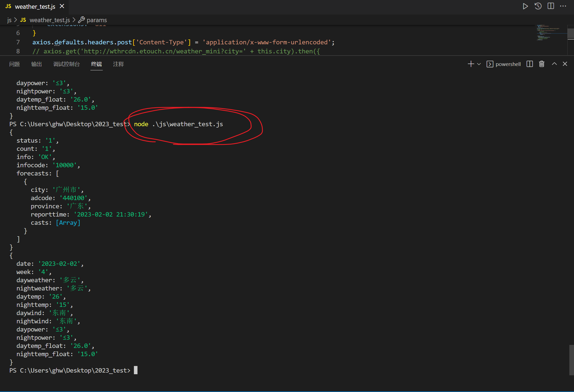Click the powershell terminal icon
Viewport: 574px width, 392px height.
pos(490,64)
